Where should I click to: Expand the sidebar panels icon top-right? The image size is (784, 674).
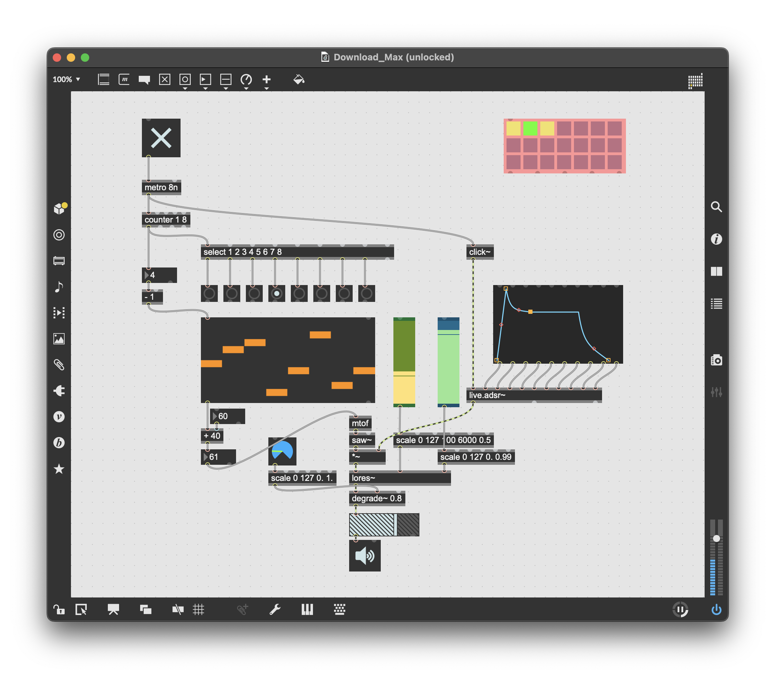pos(695,81)
